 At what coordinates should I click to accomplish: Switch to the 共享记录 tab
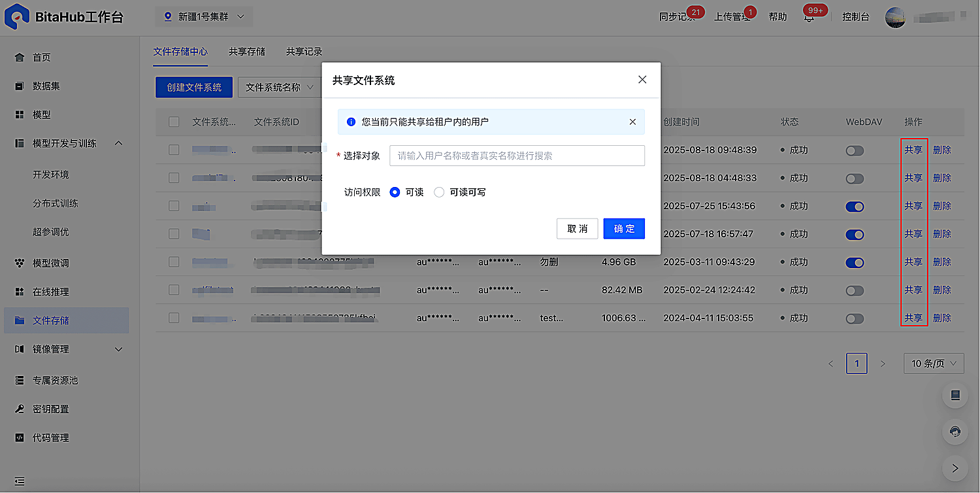coord(304,52)
